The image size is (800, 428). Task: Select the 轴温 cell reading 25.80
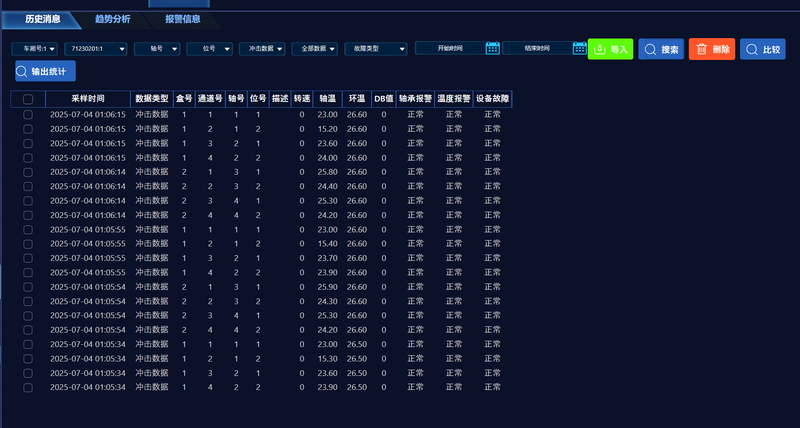pyautogui.click(x=328, y=172)
